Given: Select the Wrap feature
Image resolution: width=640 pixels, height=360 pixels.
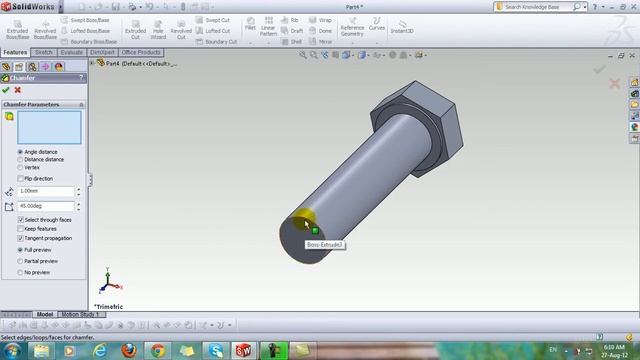Looking at the screenshot, I should tap(320, 20).
